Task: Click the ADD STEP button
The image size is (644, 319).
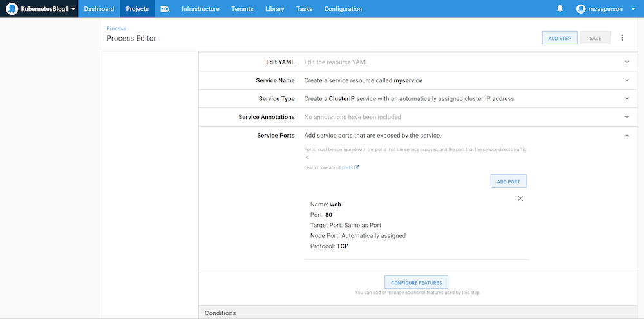Action: click(x=559, y=38)
